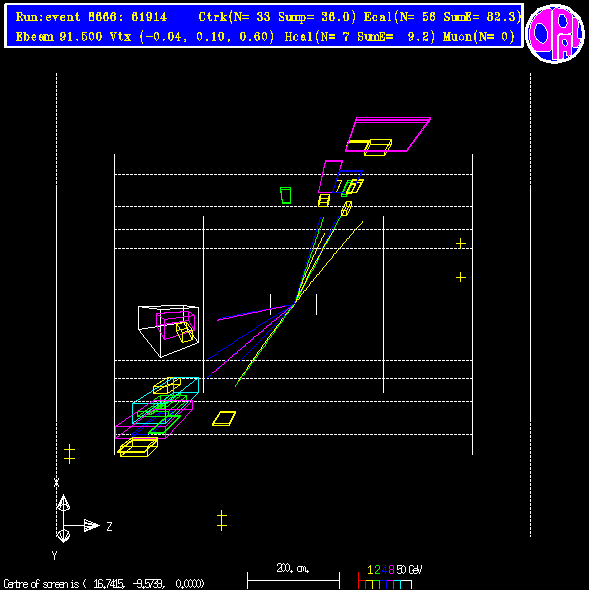
Task: Click the double yellow cross at lower left
Action: pos(69,454)
